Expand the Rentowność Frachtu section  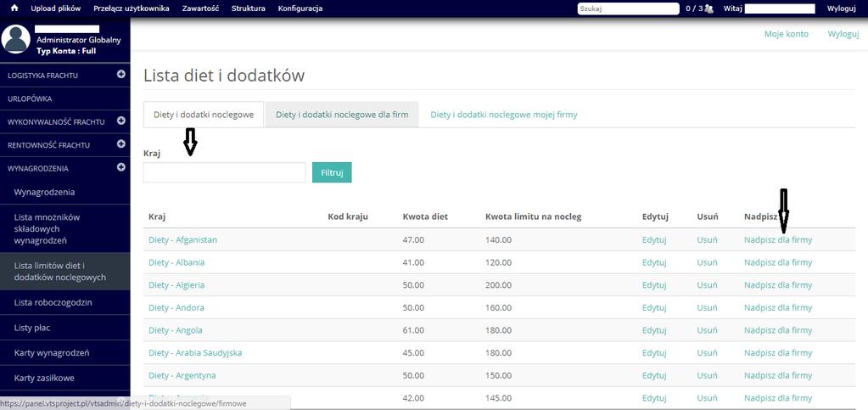pos(121,143)
